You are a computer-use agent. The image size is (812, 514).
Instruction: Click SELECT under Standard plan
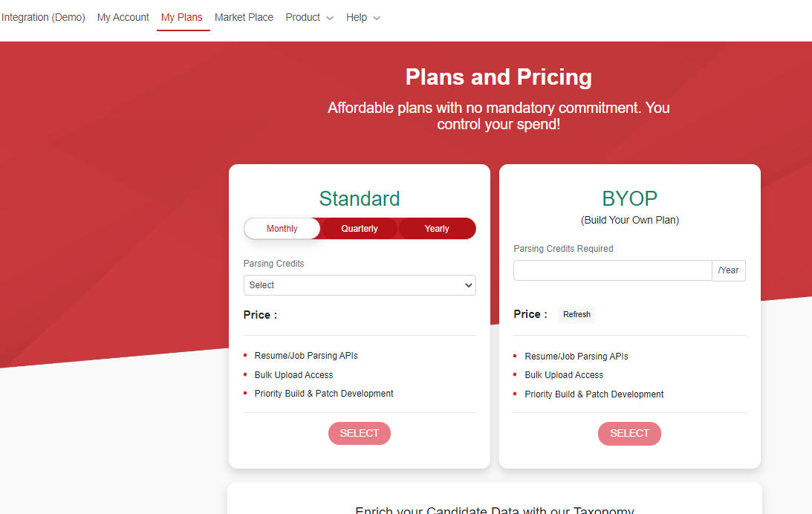360,433
